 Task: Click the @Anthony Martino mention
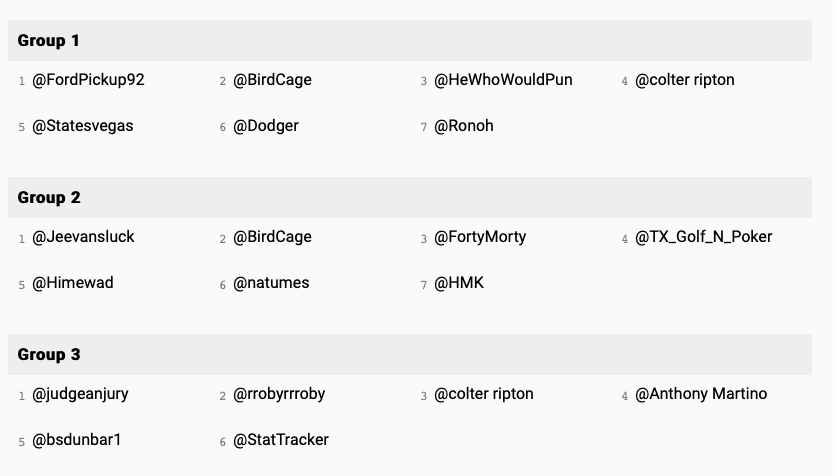click(700, 394)
